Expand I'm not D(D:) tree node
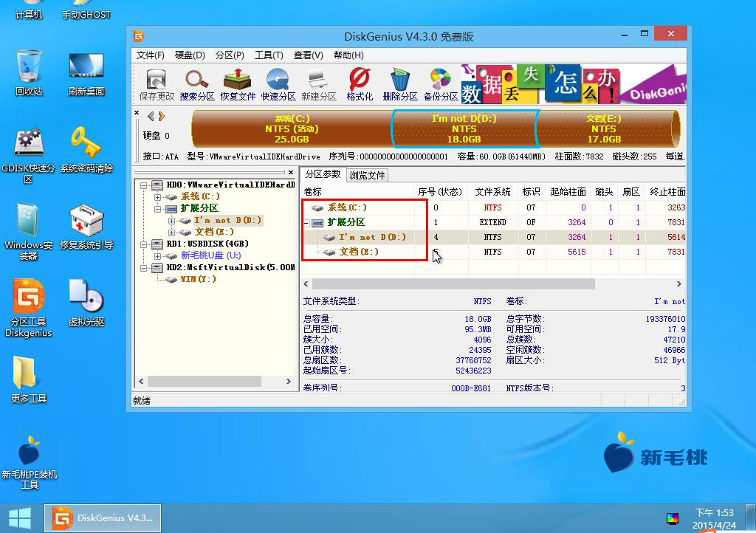The height and width of the screenshot is (533, 756). pos(171,221)
